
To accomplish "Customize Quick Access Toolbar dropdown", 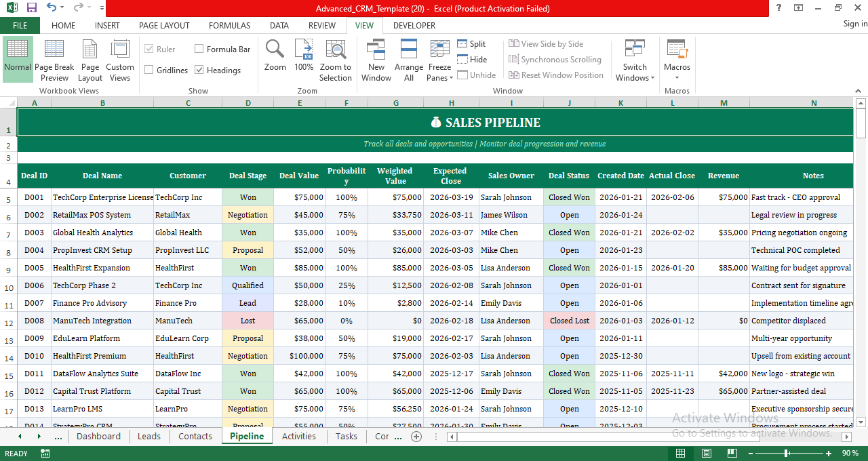I will click(x=102, y=8).
